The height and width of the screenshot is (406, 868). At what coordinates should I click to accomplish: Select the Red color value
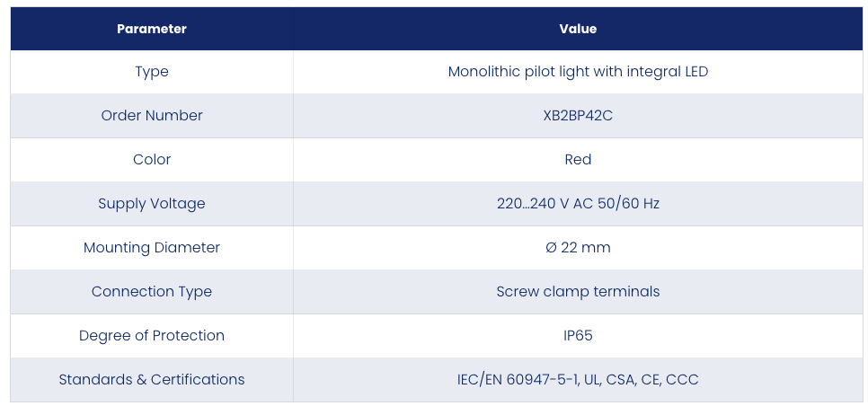point(578,160)
